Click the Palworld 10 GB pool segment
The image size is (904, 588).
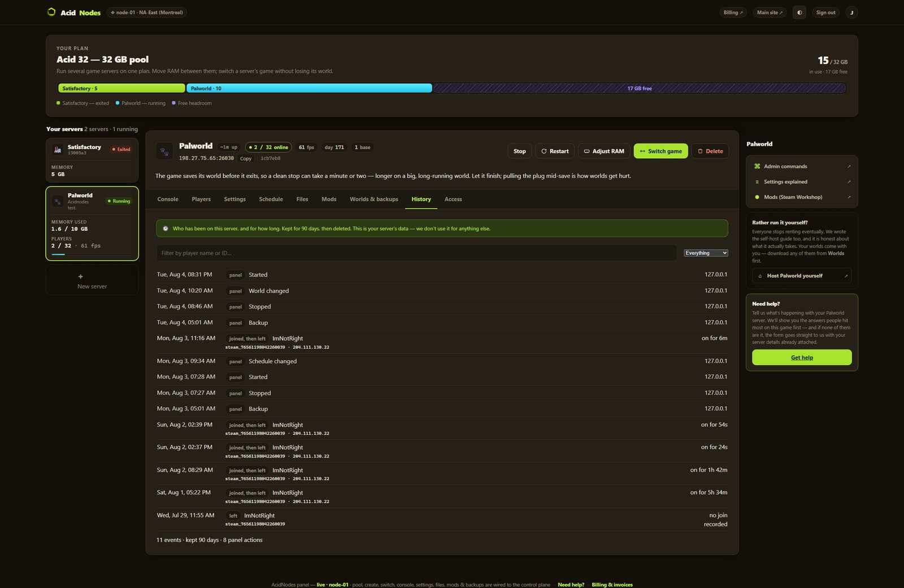point(309,88)
